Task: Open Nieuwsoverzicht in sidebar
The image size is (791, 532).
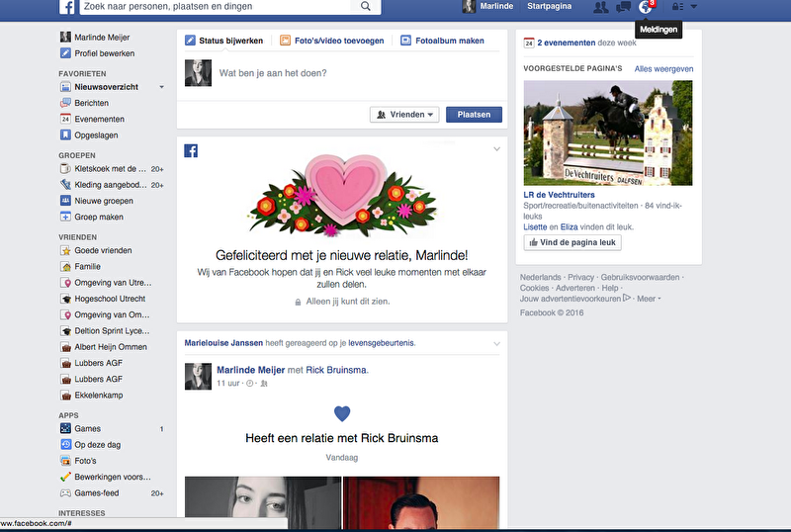Action: pyautogui.click(x=107, y=87)
